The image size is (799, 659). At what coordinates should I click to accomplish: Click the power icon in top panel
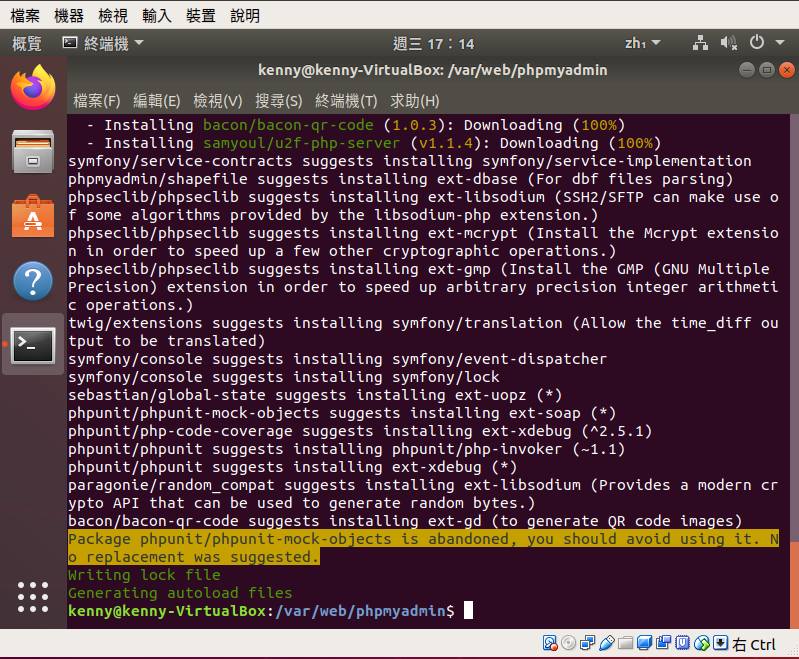click(x=757, y=42)
